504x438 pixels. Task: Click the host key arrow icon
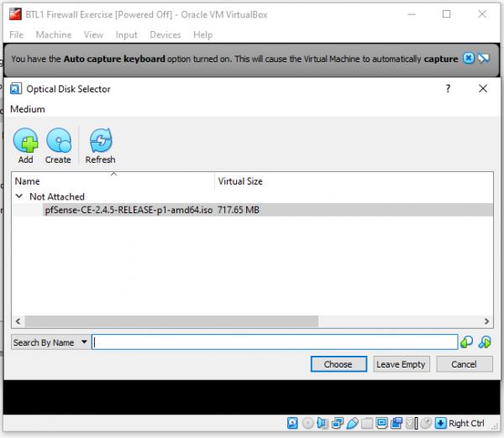click(441, 423)
